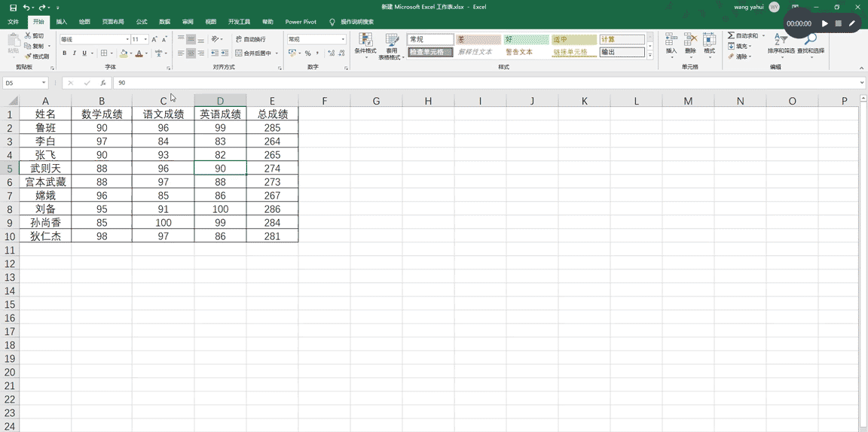Open the number format 常规 dropdown
Screen dimensions: 868x432
[342, 39]
